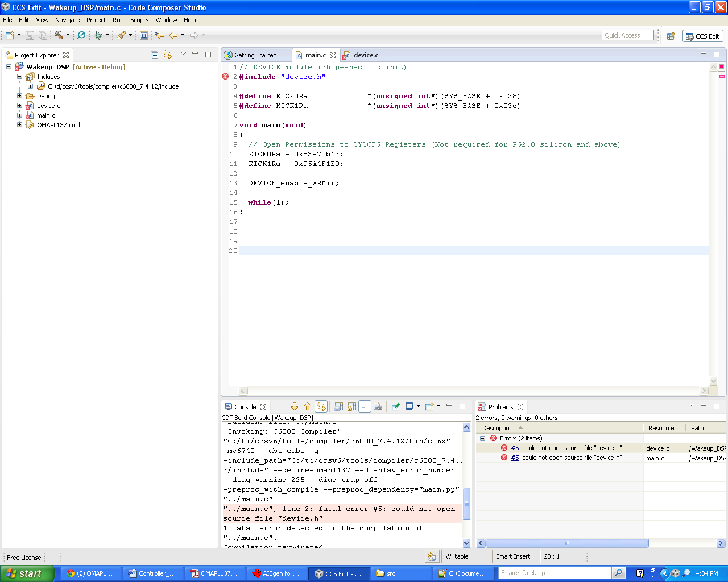Image resolution: width=728 pixels, height=582 pixels.
Task: Click the Console vertical scrollbar thumb
Action: 467,504
